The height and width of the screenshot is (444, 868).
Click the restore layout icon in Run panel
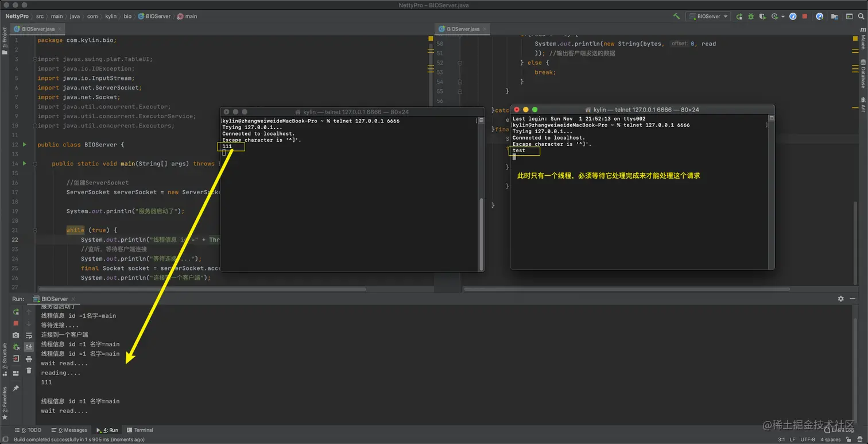pyautogui.click(x=16, y=373)
